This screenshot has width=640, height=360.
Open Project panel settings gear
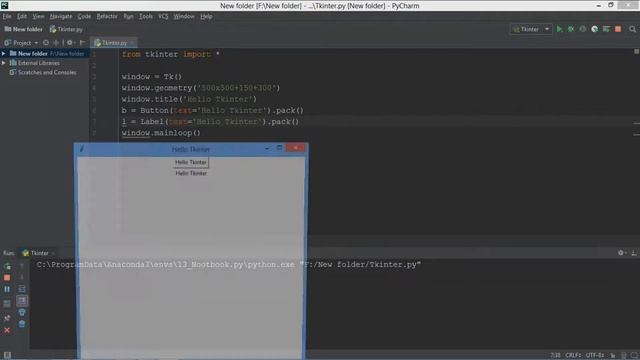70,42
